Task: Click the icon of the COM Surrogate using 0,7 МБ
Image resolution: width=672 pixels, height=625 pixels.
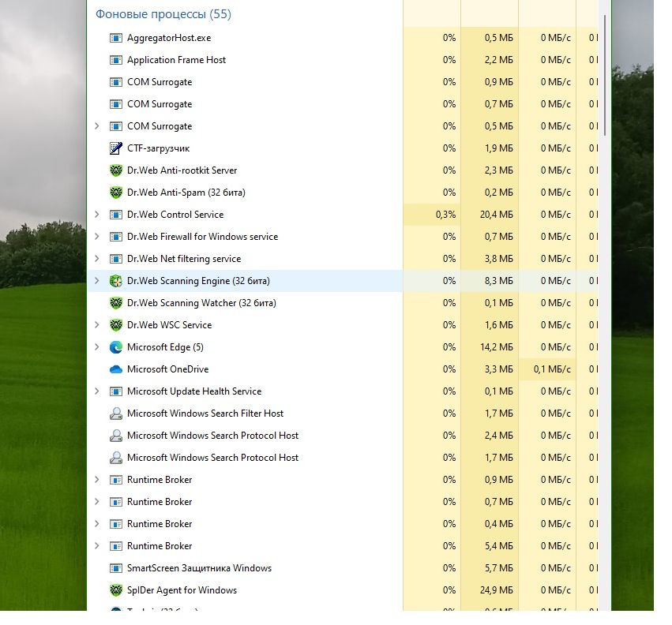Action: [116, 104]
